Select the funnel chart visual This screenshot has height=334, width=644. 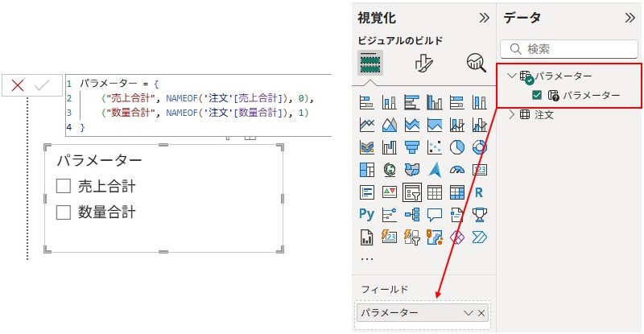412,147
